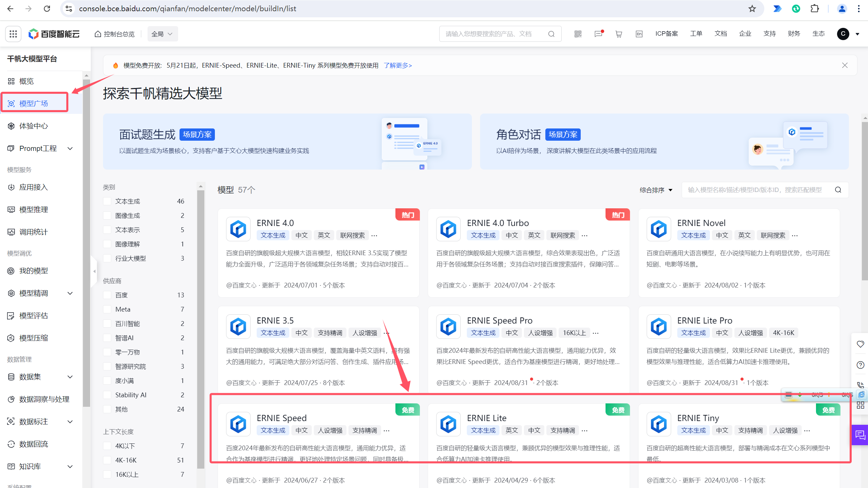This screenshot has height=488, width=868.
Task: Collapse the sidebar with the arrow handle
Action: [94, 271]
